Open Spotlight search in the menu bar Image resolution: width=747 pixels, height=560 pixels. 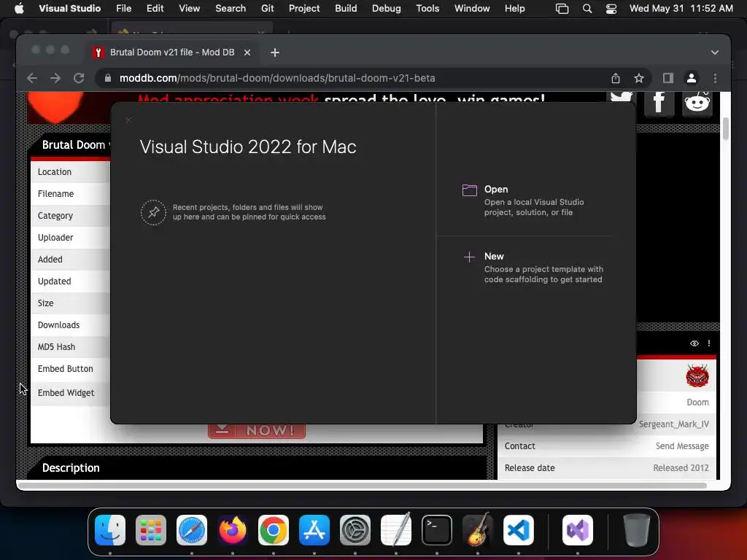click(587, 9)
